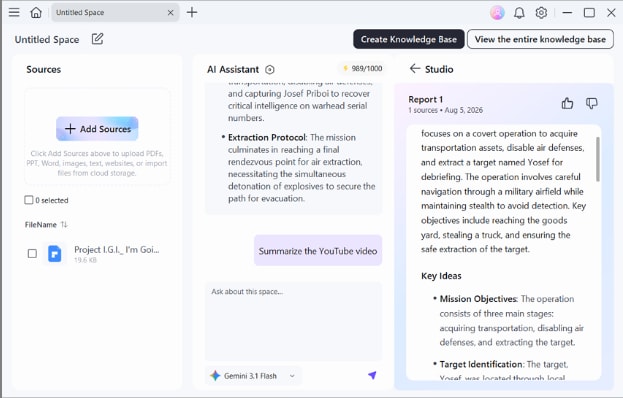Click View the entire knowledge base
The image size is (623, 398).
[x=540, y=39]
